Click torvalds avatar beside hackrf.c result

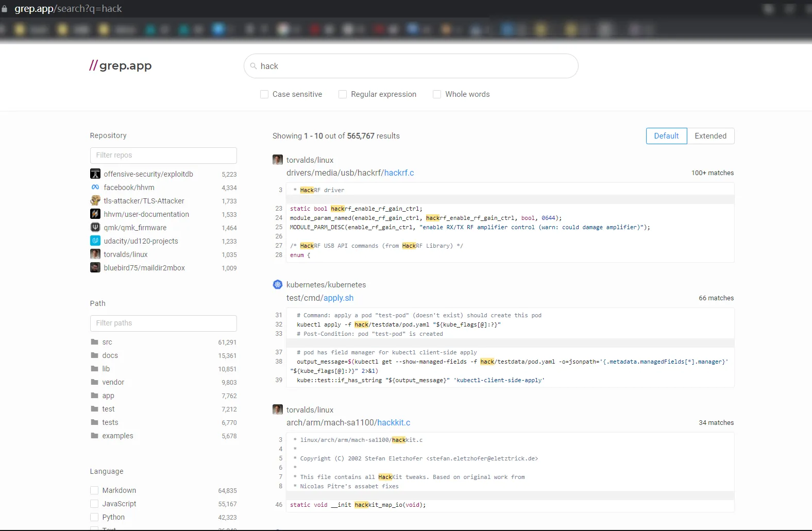coord(278,160)
